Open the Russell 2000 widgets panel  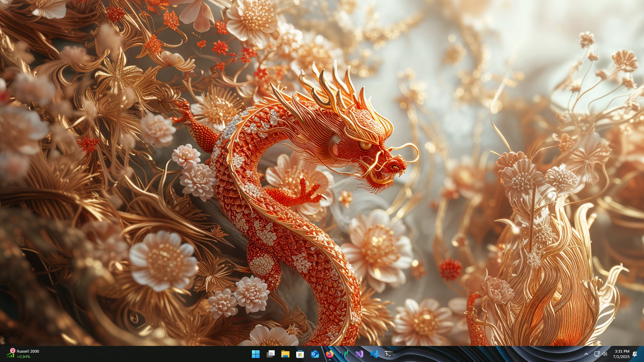pyautogui.click(x=28, y=351)
